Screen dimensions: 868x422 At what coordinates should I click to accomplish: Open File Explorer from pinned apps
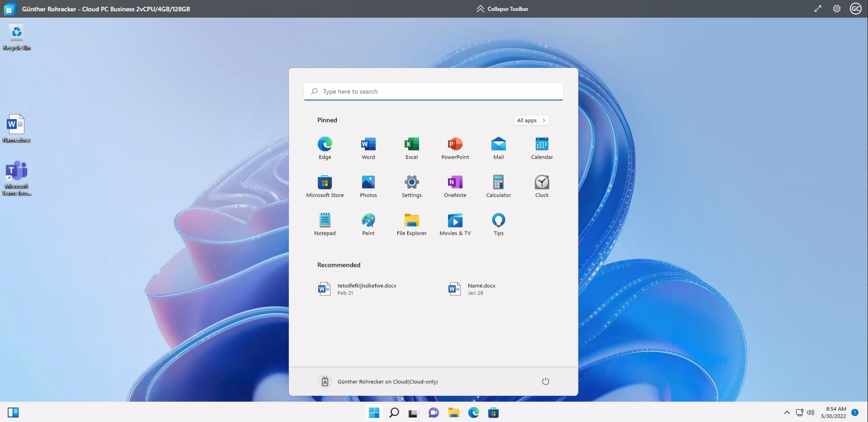(411, 224)
